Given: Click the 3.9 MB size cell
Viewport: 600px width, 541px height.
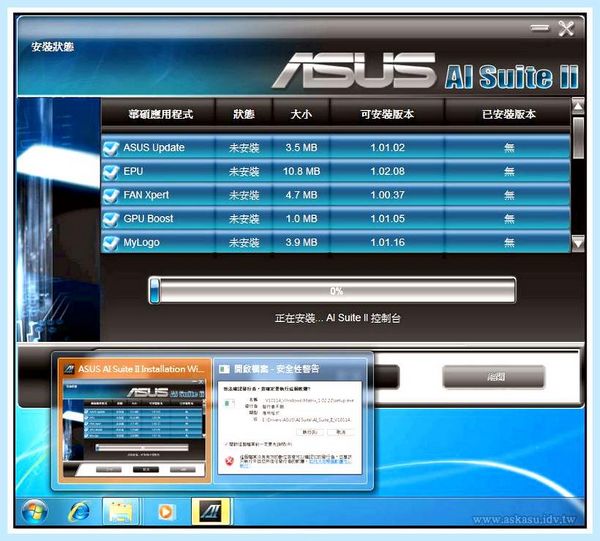Looking at the screenshot, I should click(302, 243).
